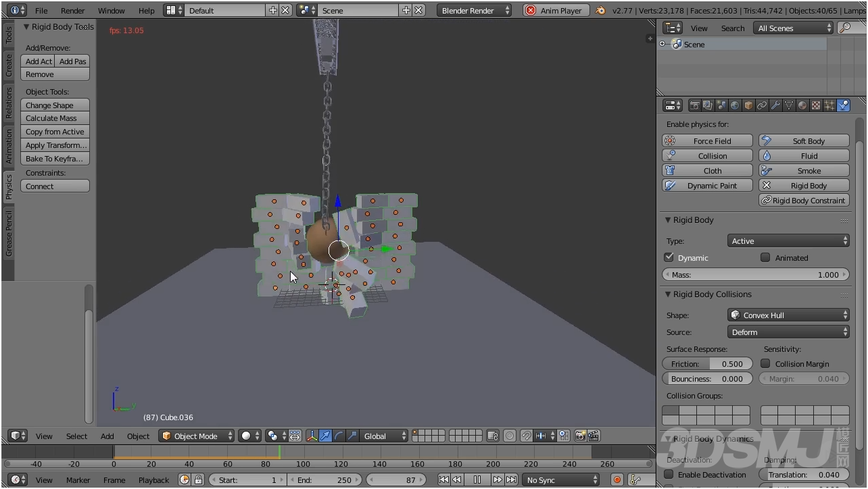868x489 pixels.
Task: Open the Render properties camera tab
Action: pos(694,105)
